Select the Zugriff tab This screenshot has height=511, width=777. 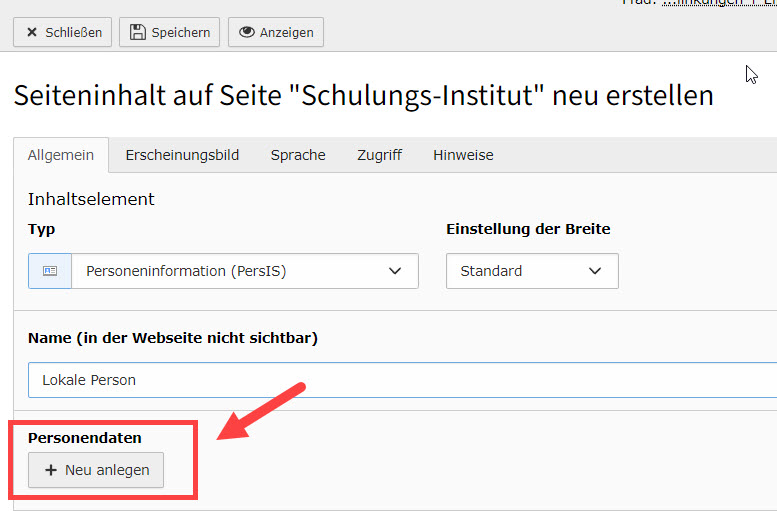click(379, 155)
